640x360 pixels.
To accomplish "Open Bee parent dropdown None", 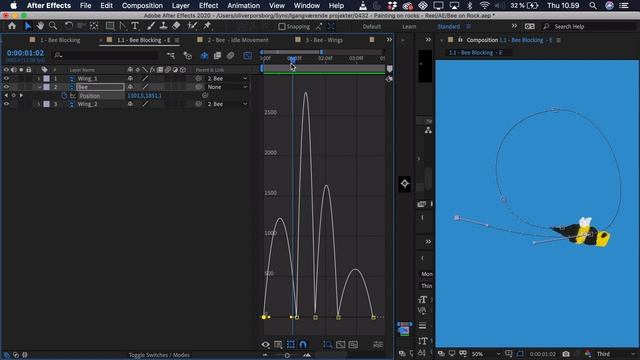I will coord(227,87).
